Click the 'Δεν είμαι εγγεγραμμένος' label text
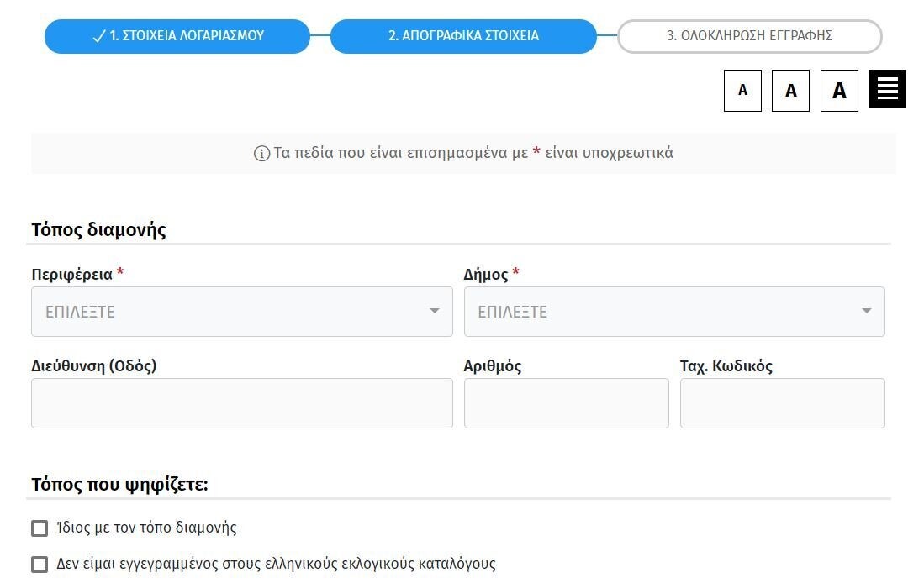The width and height of the screenshot is (924, 583). 276,565
